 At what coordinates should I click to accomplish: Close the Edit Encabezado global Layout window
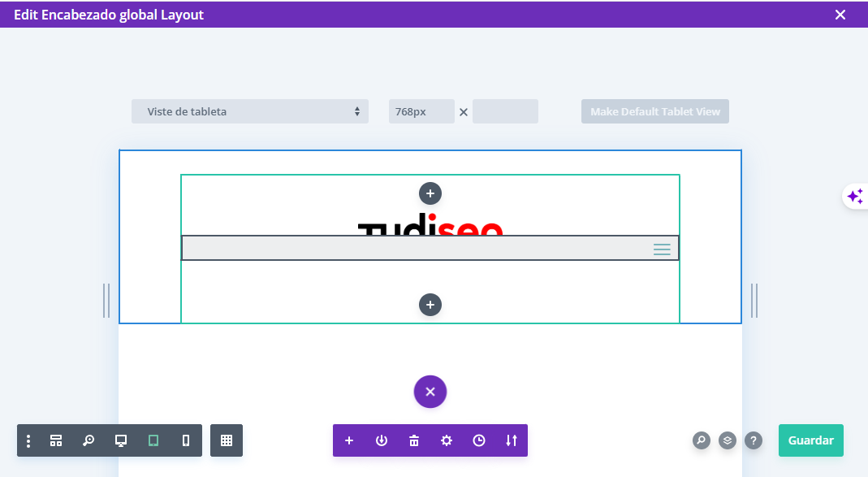tap(840, 15)
